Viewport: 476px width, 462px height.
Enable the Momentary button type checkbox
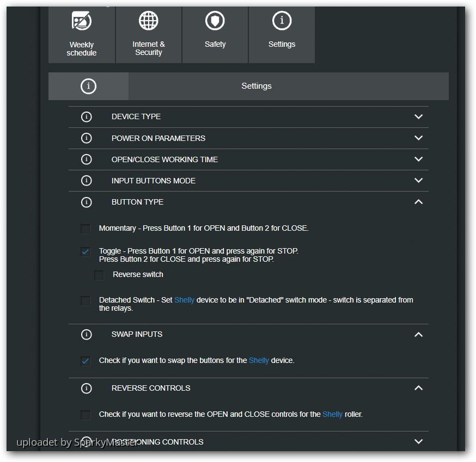pyautogui.click(x=86, y=229)
